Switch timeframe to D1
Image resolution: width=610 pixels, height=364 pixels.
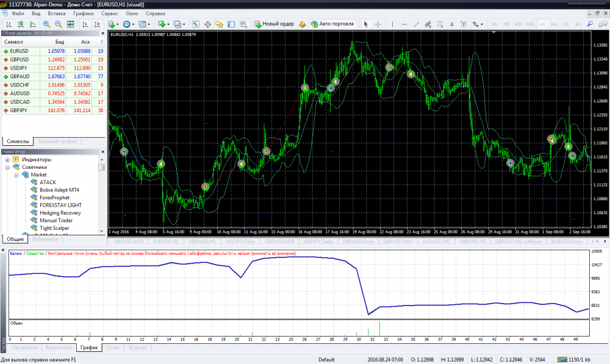[x=566, y=24]
